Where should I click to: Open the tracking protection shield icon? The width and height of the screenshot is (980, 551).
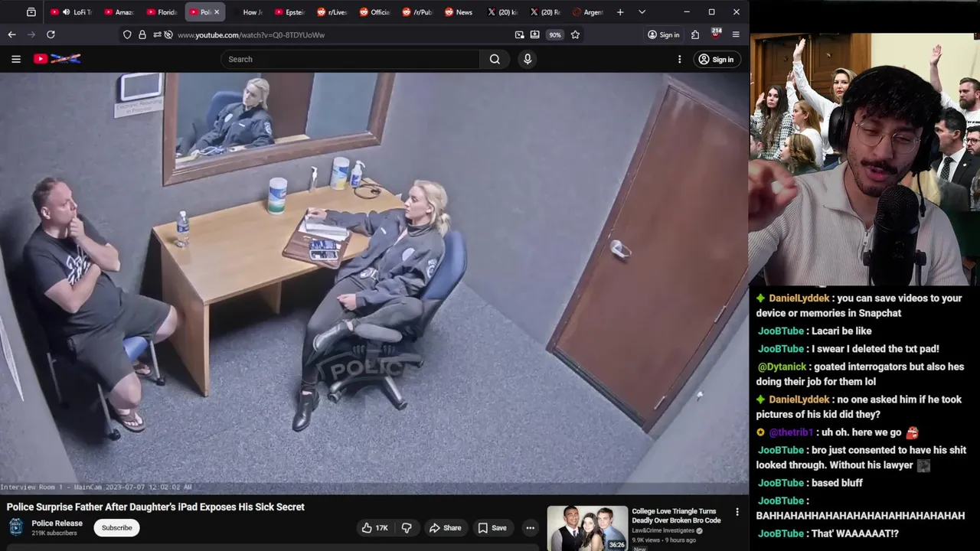point(127,34)
